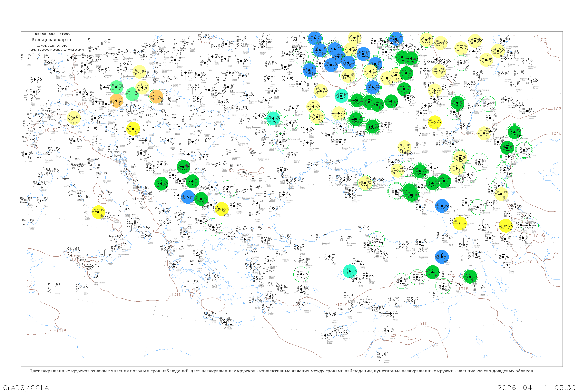The width and height of the screenshot is (588, 392).
Task: Click the green filled circle near Van
Action: click(470, 277)
